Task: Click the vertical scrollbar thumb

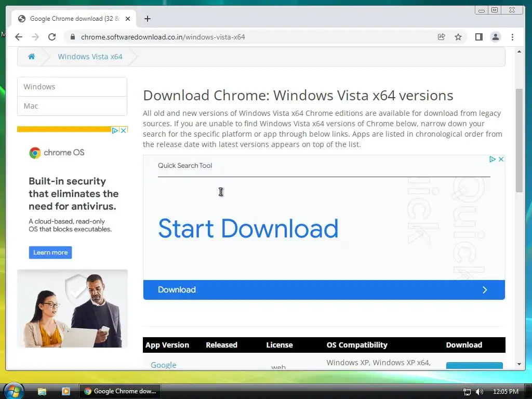Action: 519,140
